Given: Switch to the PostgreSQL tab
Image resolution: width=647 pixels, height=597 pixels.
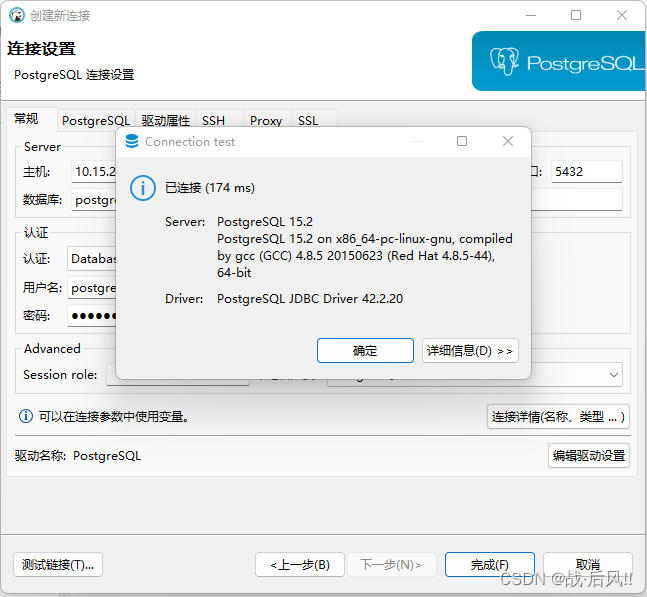Looking at the screenshot, I should tap(96, 120).
